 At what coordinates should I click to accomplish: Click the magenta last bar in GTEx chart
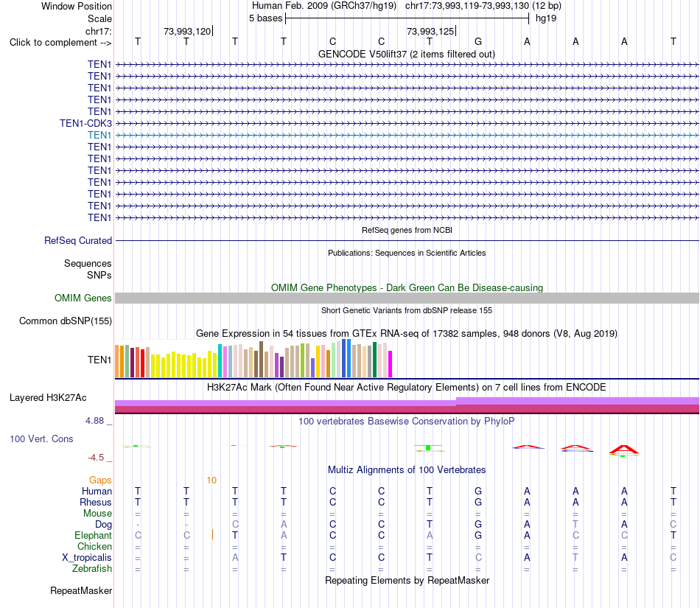click(391, 364)
